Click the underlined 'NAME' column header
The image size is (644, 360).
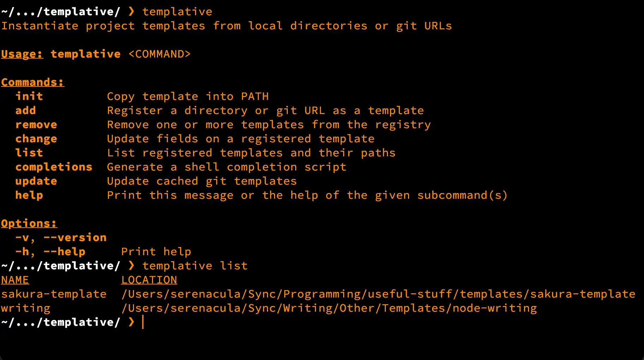click(x=15, y=280)
